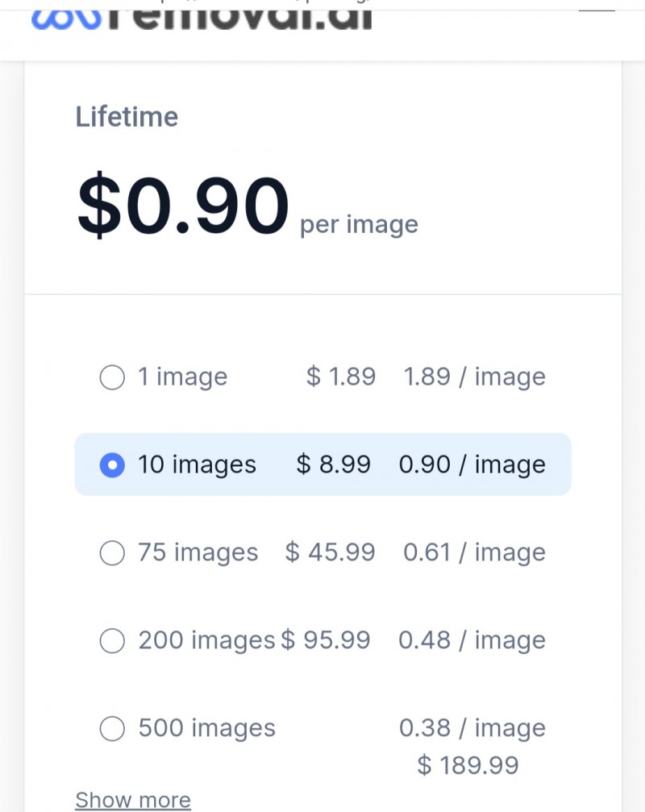The height and width of the screenshot is (812, 645).
Task: Open the hamburger menu at top right
Action: [597, 10]
